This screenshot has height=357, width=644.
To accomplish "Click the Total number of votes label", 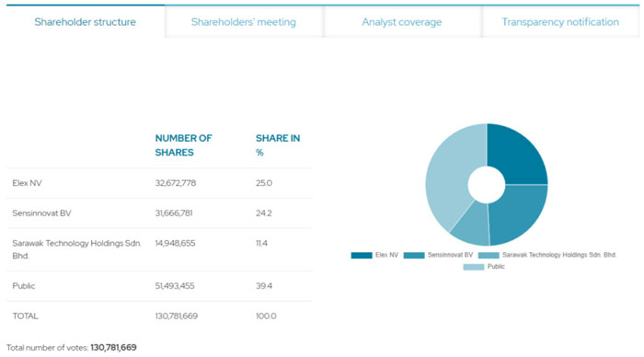I will click(x=47, y=348).
